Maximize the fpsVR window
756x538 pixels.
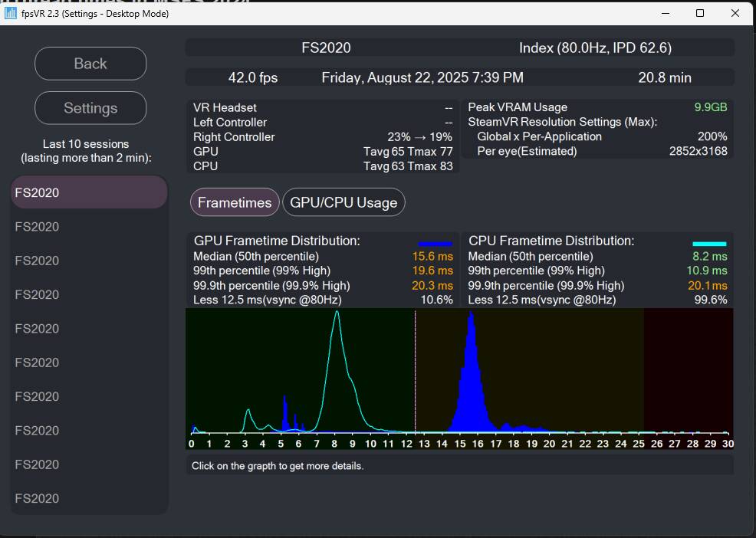click(700, 13)
